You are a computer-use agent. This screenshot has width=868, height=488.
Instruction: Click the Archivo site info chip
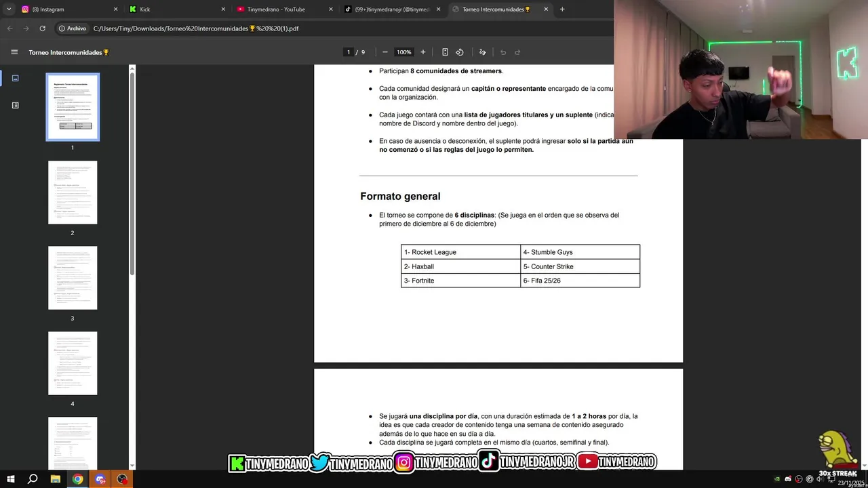pos(73,28)
